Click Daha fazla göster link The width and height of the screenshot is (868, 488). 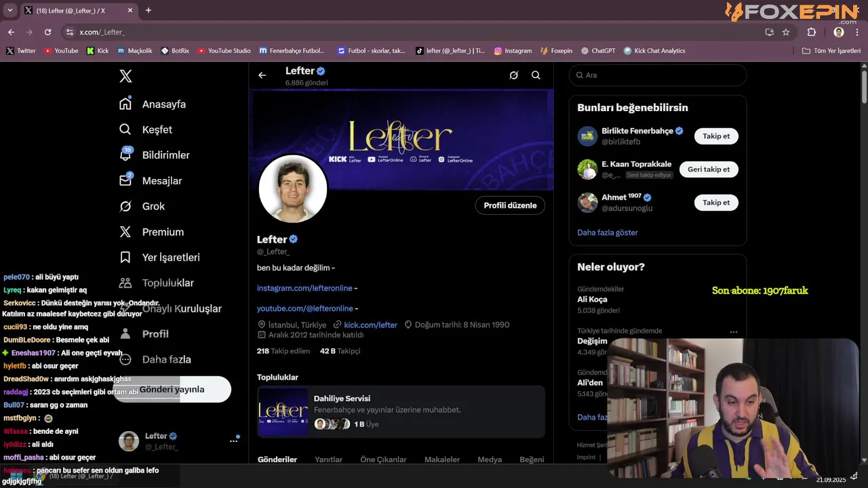[x=608, y=232]
